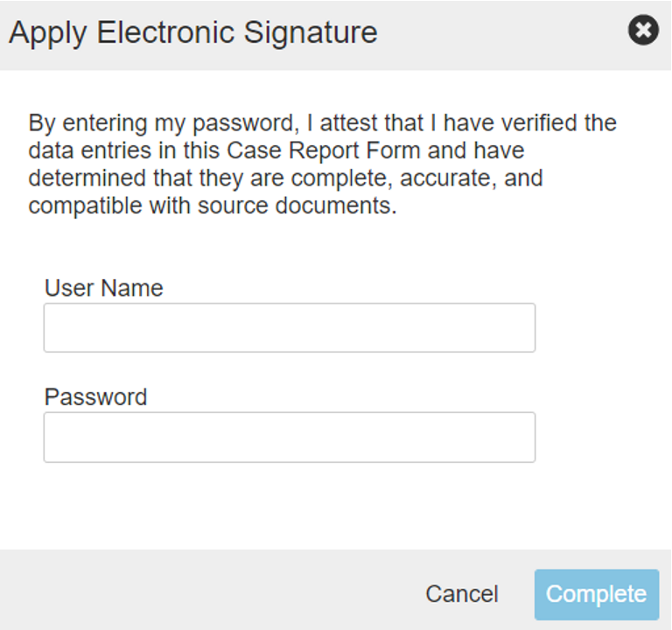
Task: Choose Cancel in the dialog footer
Action: (461, 594)
